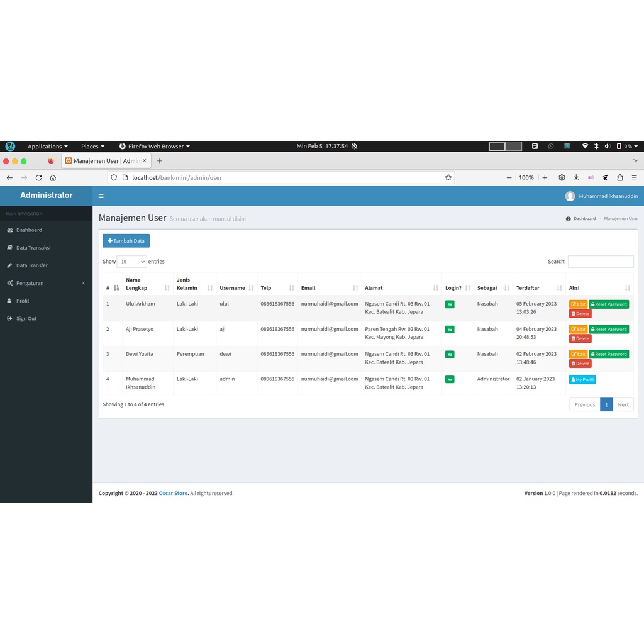Reload the page with the browser refresh icon
The width and height of the screenshot is (644, 644).
38,178
